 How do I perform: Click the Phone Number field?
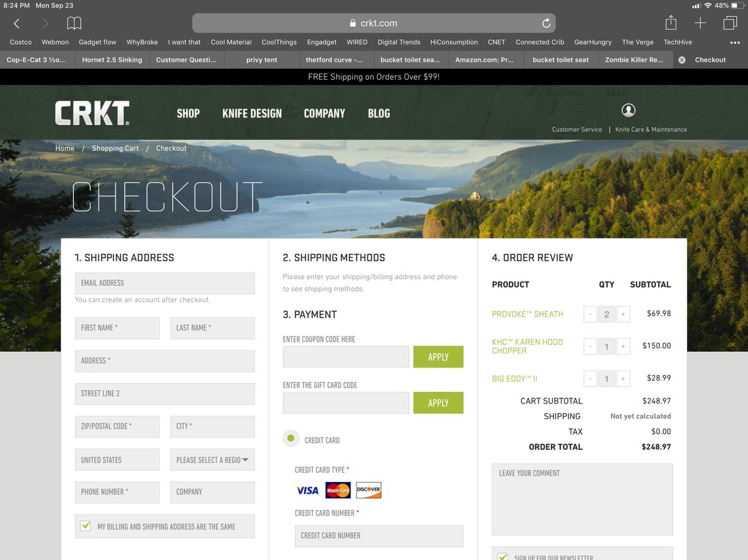point(117,492)
